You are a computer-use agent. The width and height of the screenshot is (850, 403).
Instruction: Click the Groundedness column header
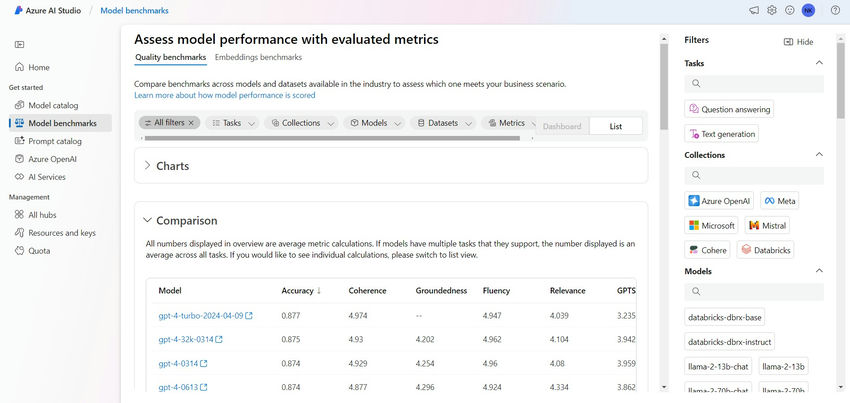(x=441, y=291)
